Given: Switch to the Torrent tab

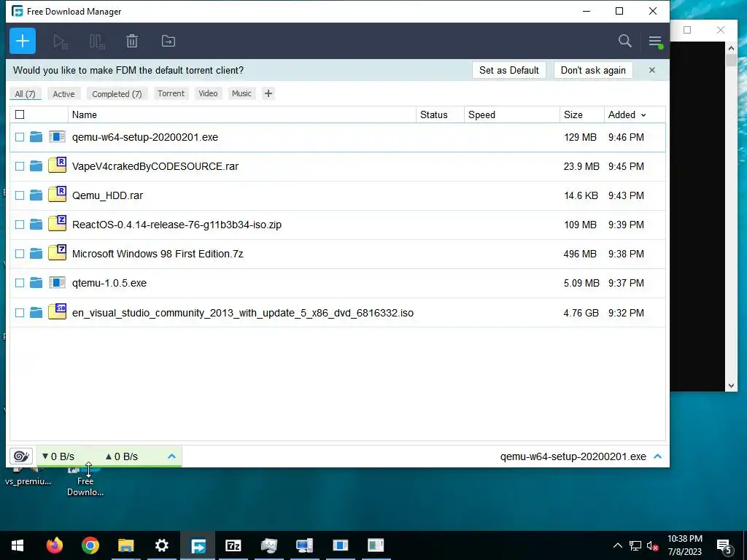Looking at the screenshot, I should pyautogui.click(x=171, y=93).
